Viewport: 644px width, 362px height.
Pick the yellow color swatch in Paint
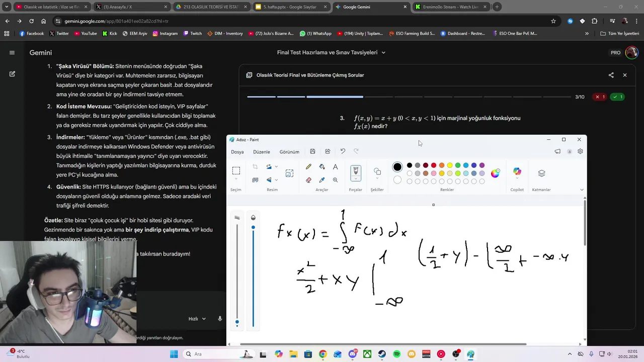tap(450, 165)
